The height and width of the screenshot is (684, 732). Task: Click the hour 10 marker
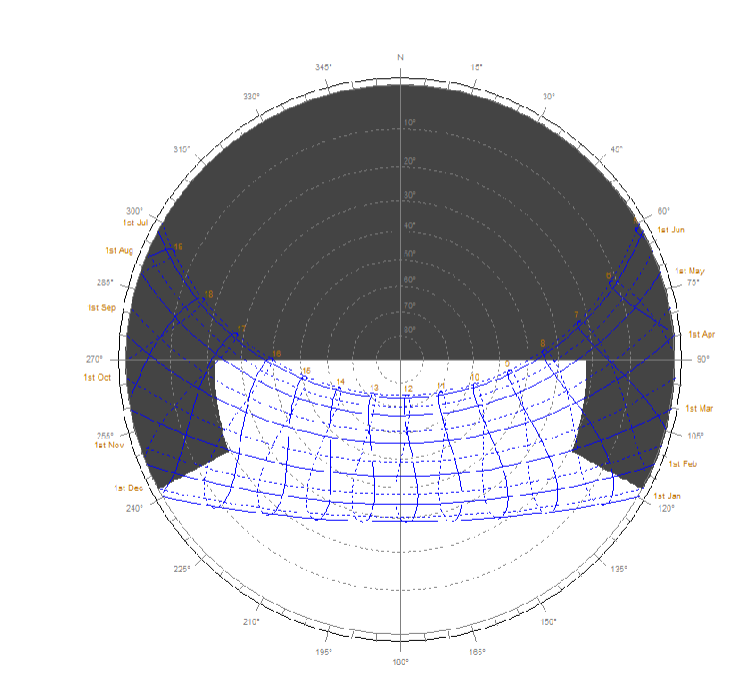[x=475, y=377]
